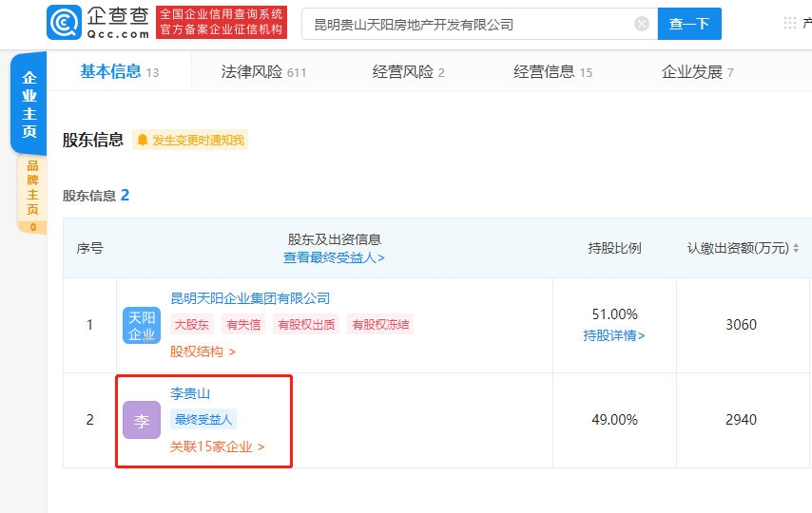812x513 pixels.
Task: Click the 天阳企业 shareholder avatar icon
Action: click(x=142, y=325)
